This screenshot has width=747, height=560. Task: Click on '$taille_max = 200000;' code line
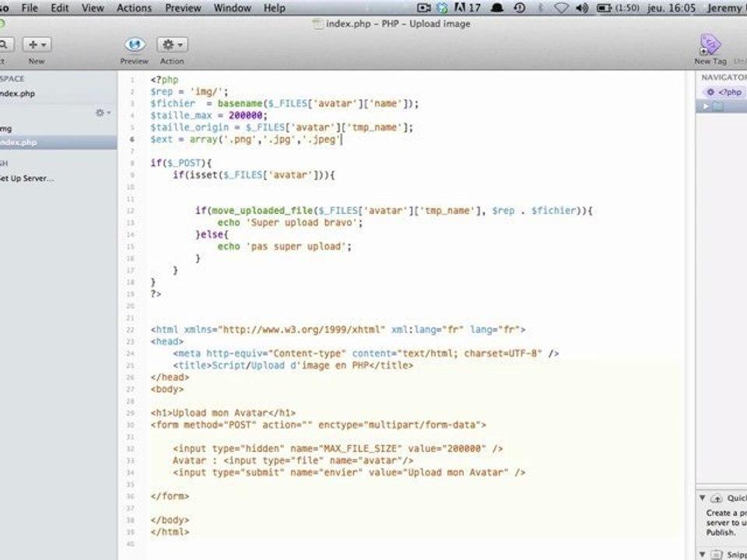209,116
